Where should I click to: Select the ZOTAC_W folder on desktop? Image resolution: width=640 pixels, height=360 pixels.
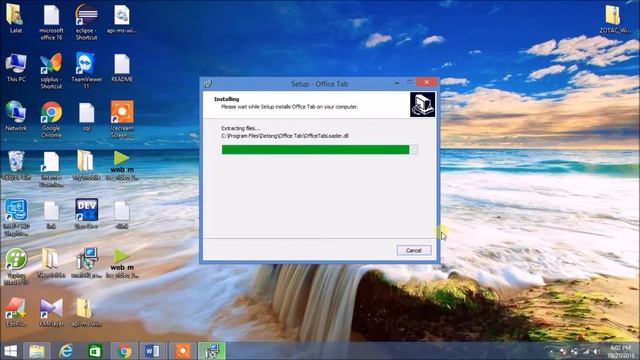(614, 18)
